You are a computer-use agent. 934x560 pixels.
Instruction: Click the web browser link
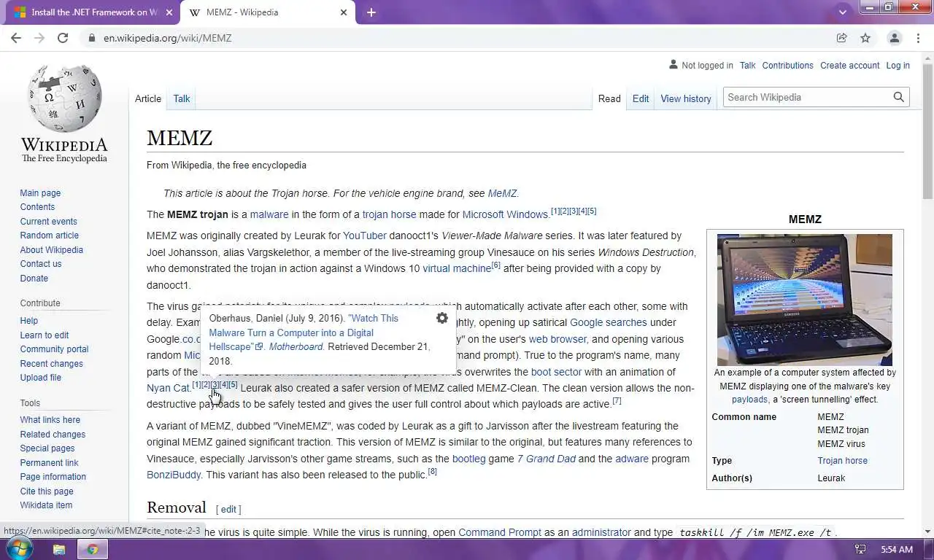tap(557, 339)
